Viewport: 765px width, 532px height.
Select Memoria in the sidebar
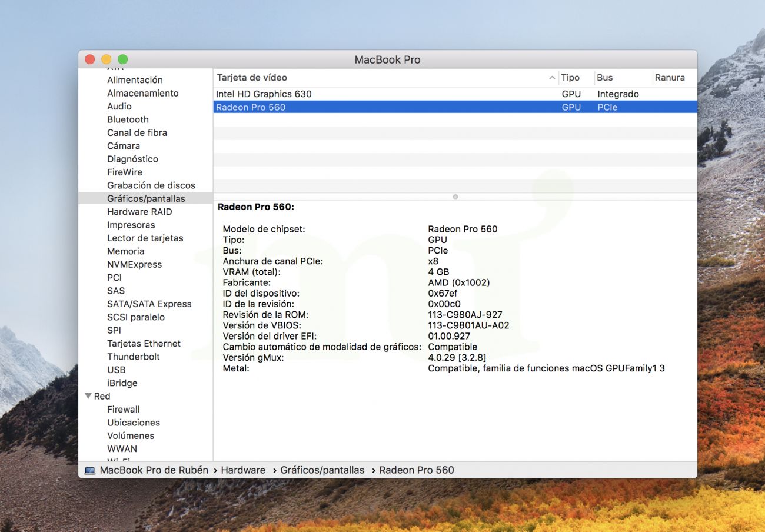point(125,251)
